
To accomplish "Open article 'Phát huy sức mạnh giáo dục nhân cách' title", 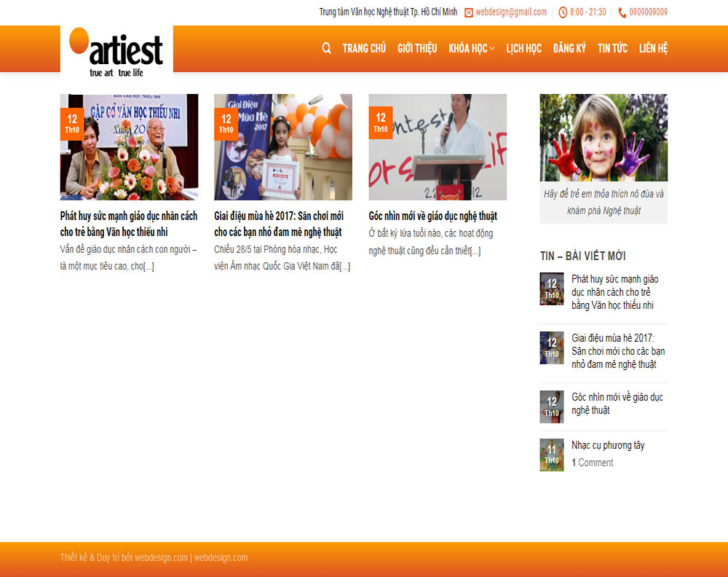I will click(129, 224).
